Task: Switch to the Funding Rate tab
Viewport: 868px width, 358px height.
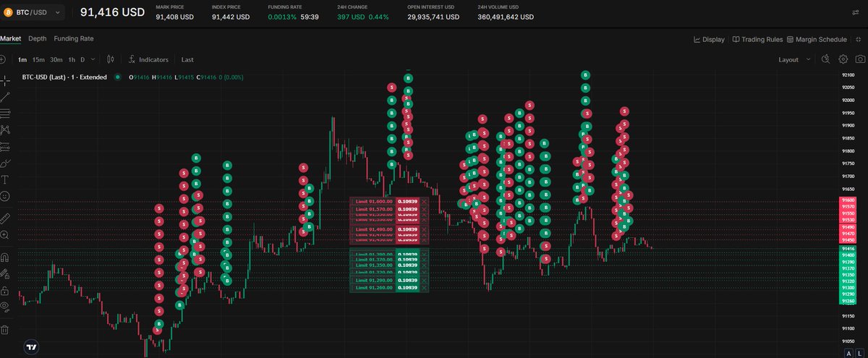Action: click(x=74, y=38)
